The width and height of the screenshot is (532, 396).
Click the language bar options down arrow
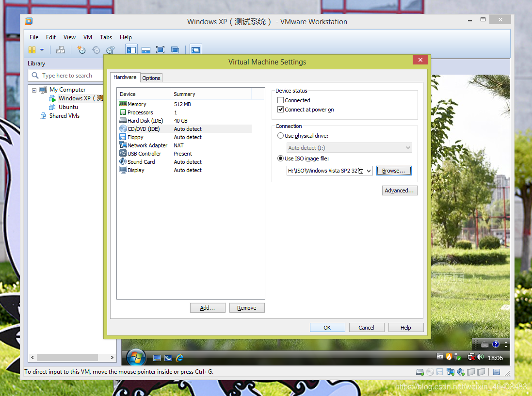(506, 347)
